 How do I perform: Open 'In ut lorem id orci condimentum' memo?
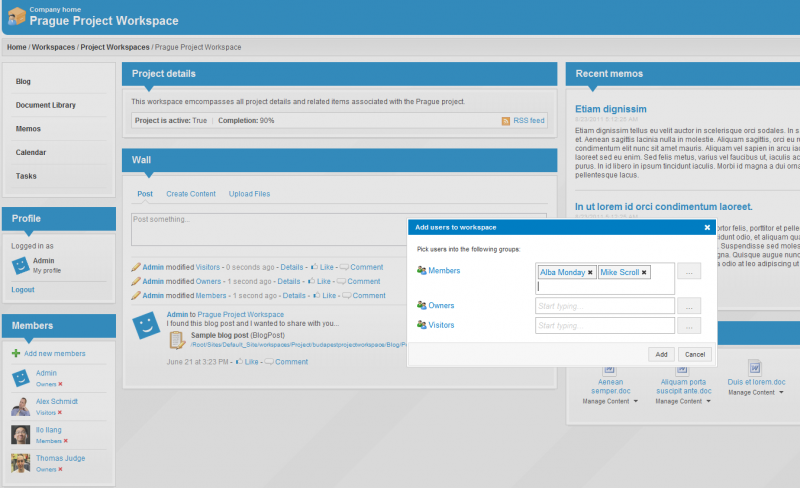(663, 207)
